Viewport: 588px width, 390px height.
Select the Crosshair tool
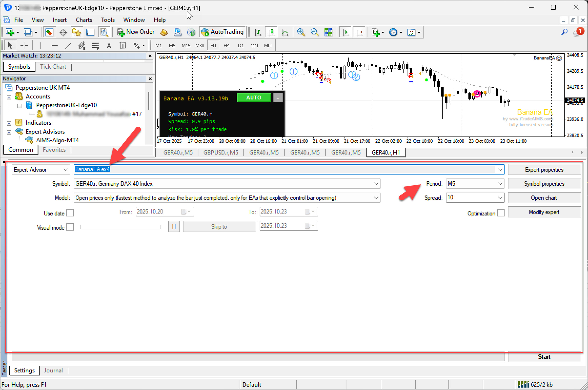click(x=24, y=46)
